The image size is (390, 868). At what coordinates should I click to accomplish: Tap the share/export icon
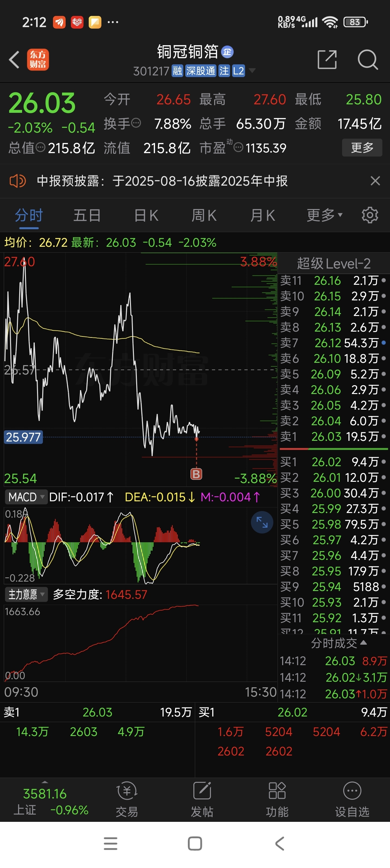click(327, 59)
